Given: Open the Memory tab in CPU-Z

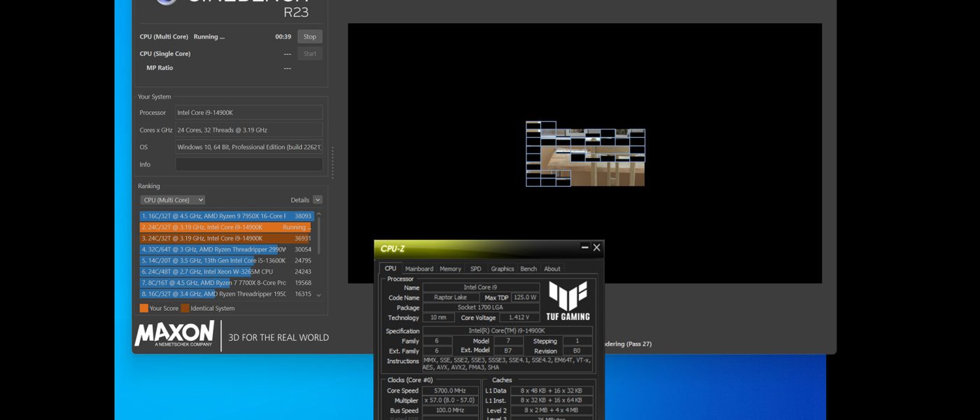Looking at the screenshot, I should pyautogui.click(x=450, y=269).
